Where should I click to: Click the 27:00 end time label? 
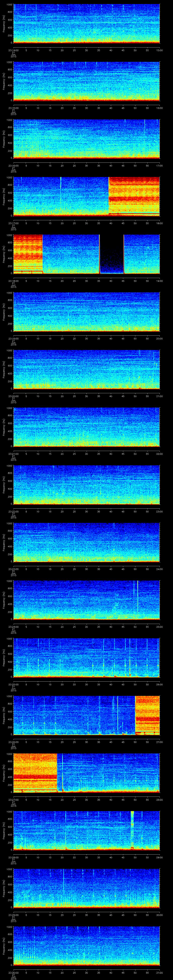pyautogui.click(x=159, y=742)
